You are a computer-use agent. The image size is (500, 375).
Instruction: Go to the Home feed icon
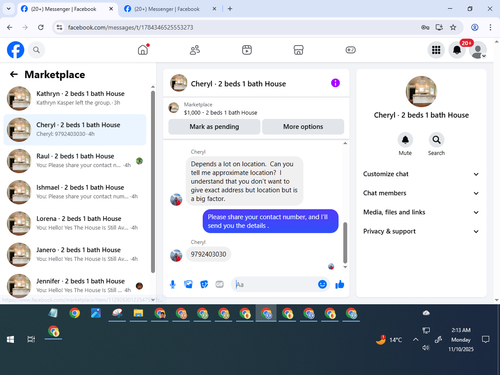143,50
